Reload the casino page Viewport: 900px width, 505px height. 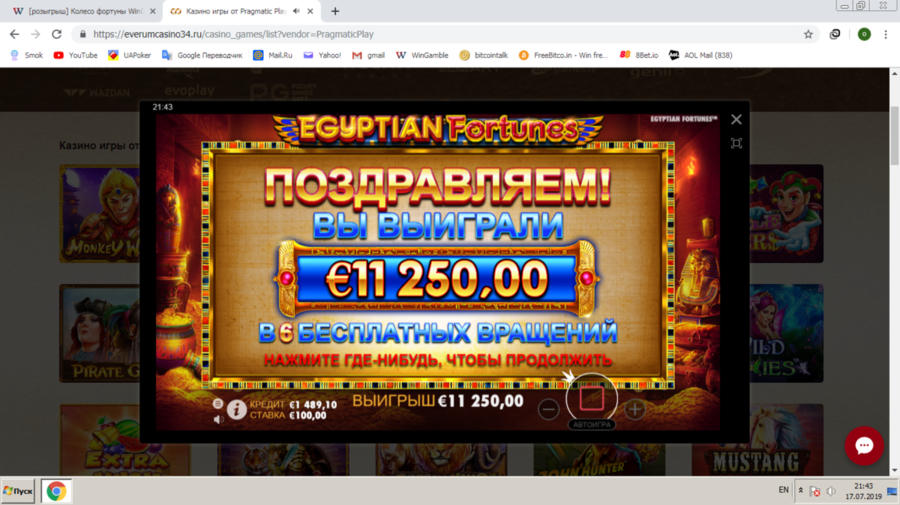pos(56,34)
